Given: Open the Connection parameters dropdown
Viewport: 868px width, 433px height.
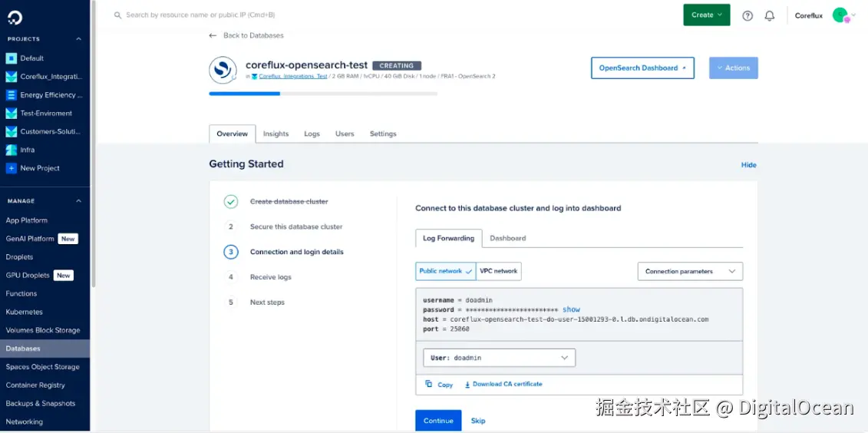Looking at the screenshot, I should pyautogui.click(x=690, y=271).
